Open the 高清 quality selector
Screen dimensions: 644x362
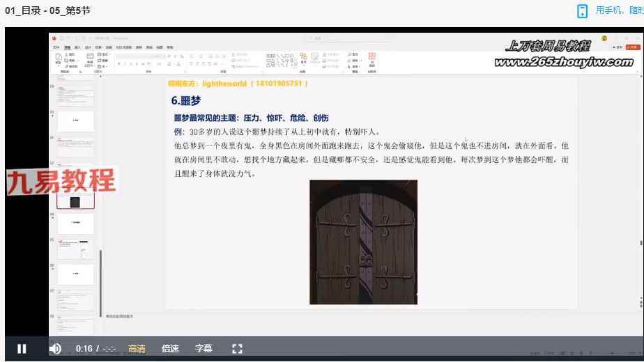pos(137,349)
